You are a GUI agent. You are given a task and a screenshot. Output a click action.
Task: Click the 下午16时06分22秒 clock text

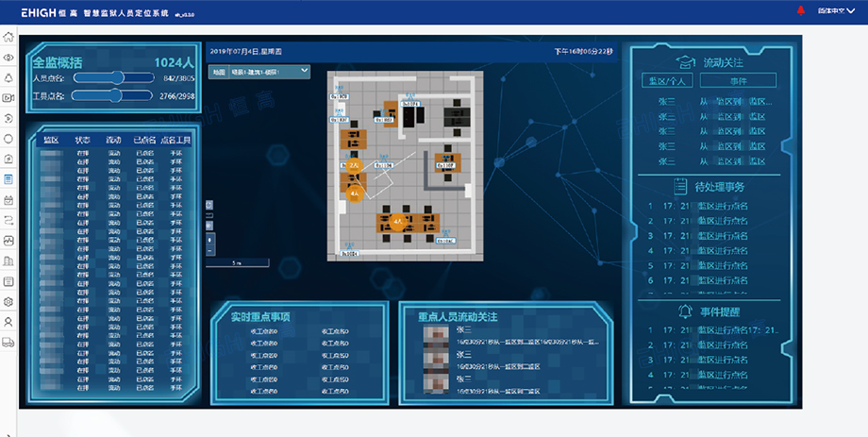tap(584, 52)
